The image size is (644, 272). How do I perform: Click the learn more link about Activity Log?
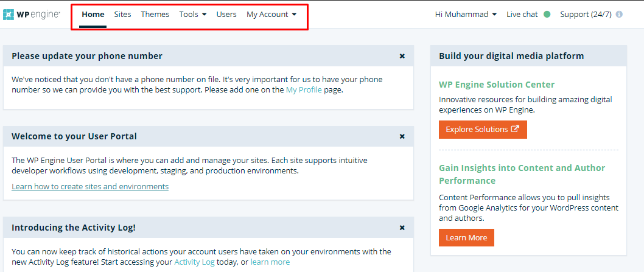coord(270,262)
